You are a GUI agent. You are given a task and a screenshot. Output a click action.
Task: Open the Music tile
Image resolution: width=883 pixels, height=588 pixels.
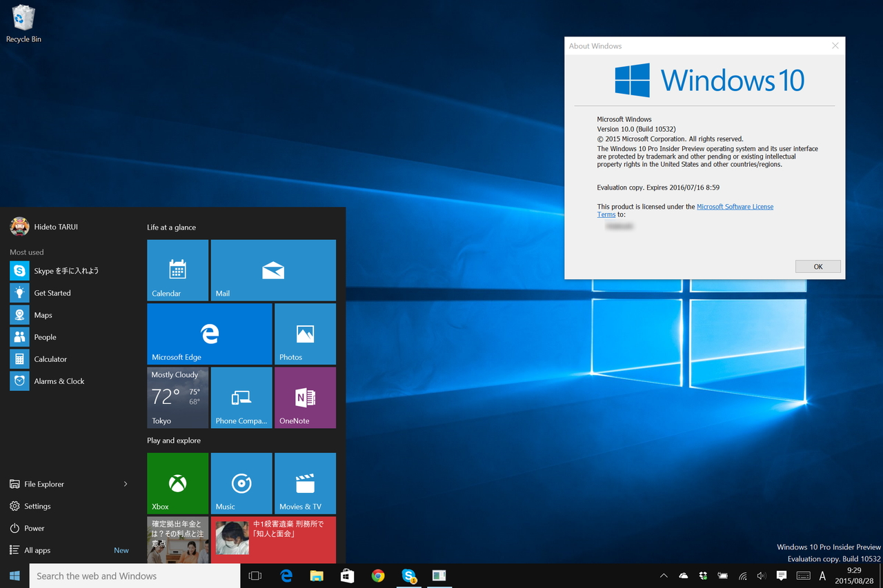(241, 483)
